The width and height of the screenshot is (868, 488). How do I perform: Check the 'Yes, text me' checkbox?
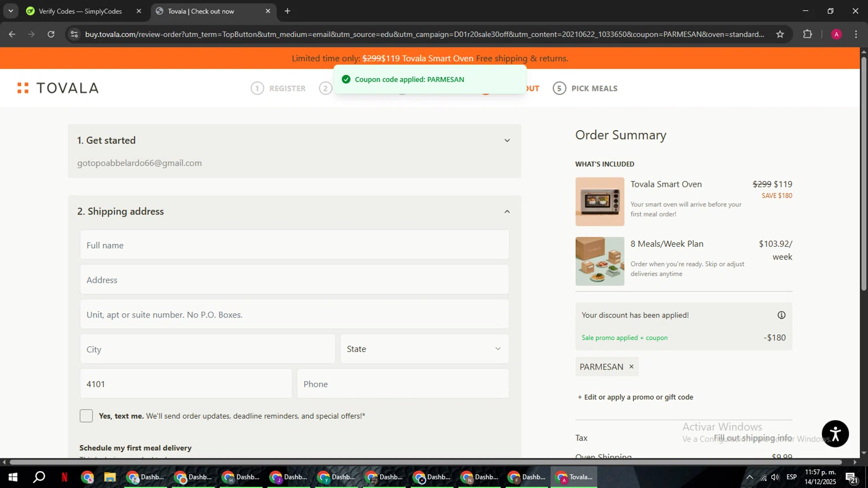[86, 416]
